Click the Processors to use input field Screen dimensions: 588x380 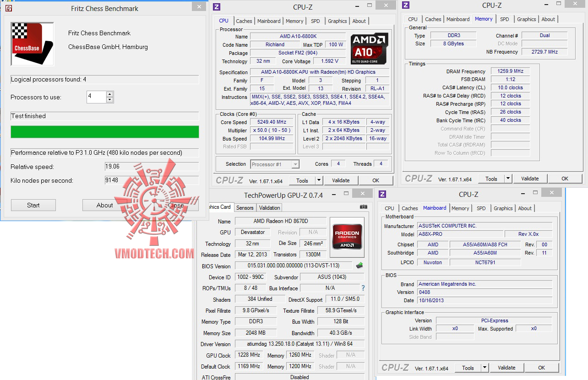[96, 97]
